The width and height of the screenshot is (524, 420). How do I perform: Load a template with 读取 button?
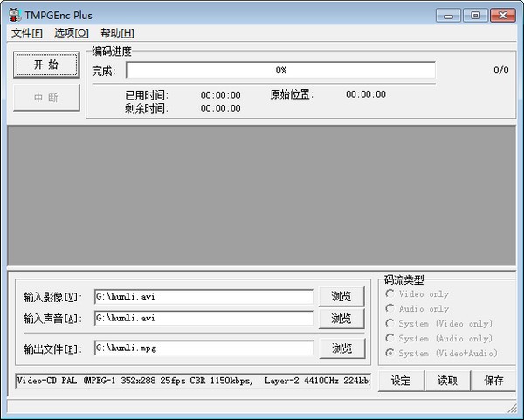[447, 381]
